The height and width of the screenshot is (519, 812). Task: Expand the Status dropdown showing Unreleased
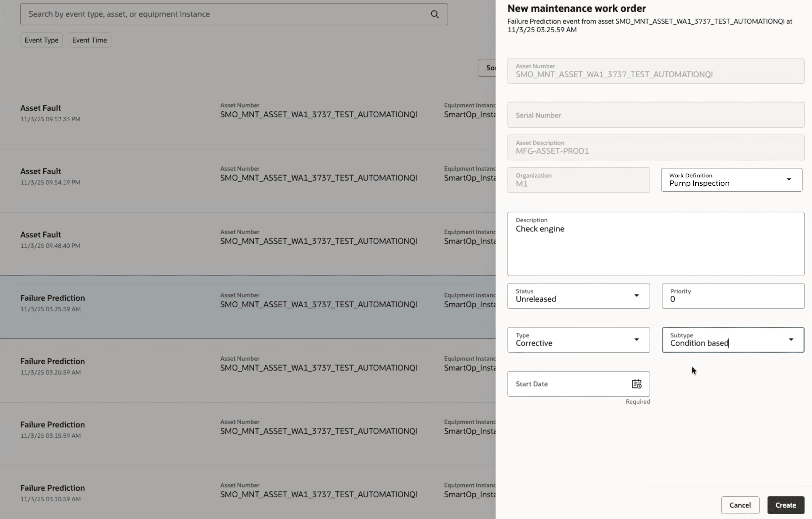tap(637, 296)
